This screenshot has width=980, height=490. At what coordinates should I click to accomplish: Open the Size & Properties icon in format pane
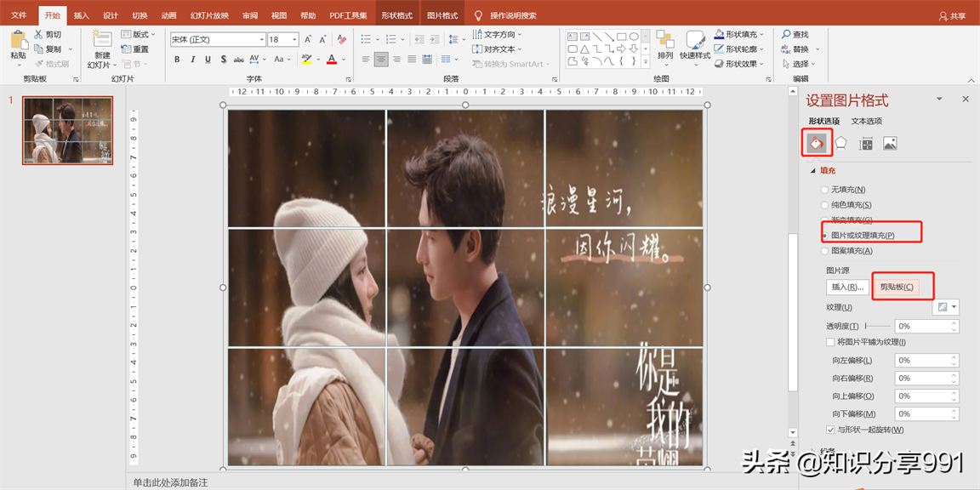[866, 143]
